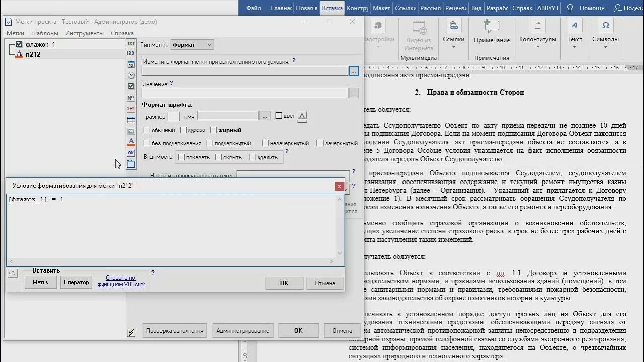Open the font name ellipsis button
Viewport: 644px width, 362px height.
265,116
